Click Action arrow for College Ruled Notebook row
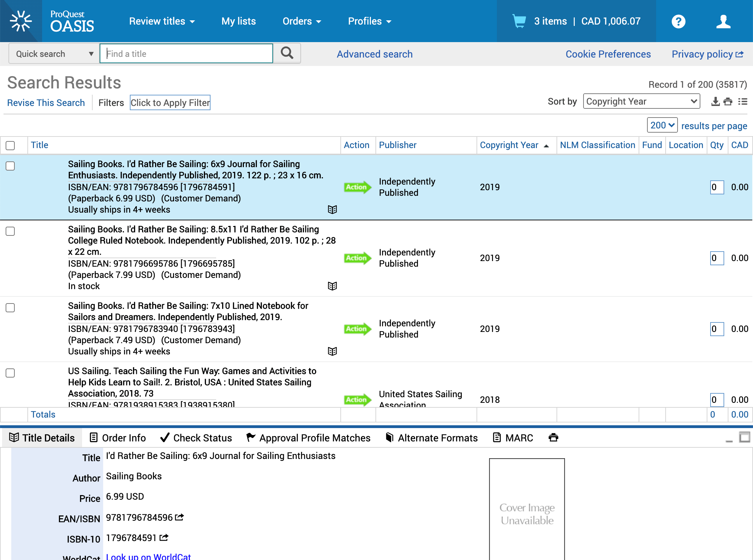The width and height of the screenshot is (753, 560). [357, 258]
